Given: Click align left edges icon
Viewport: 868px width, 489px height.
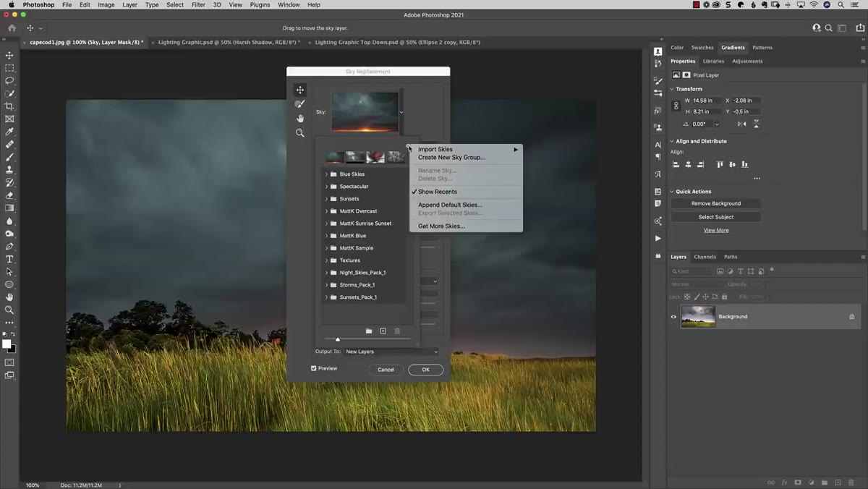Looking at the screenshot, I should [676, 164].
